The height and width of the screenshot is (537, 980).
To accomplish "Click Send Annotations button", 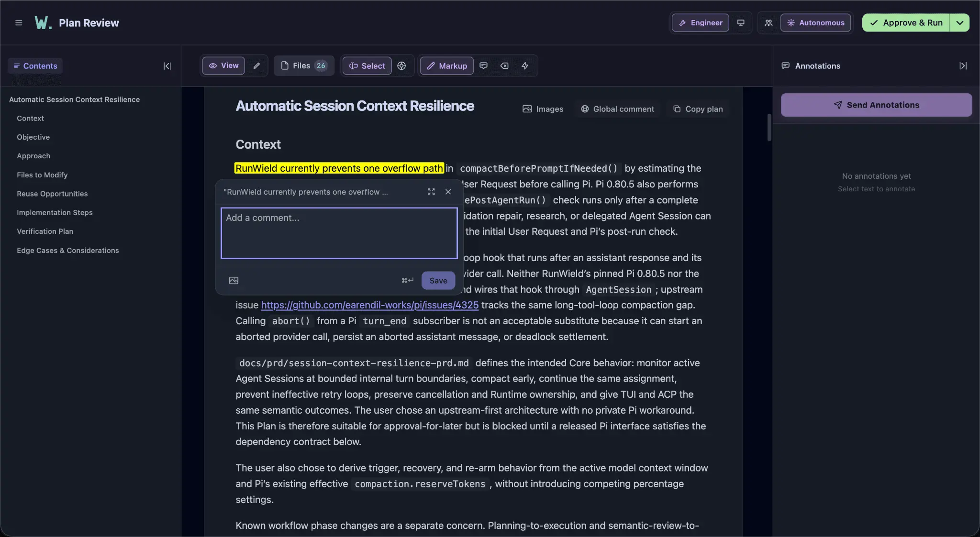I will point(876,105).
